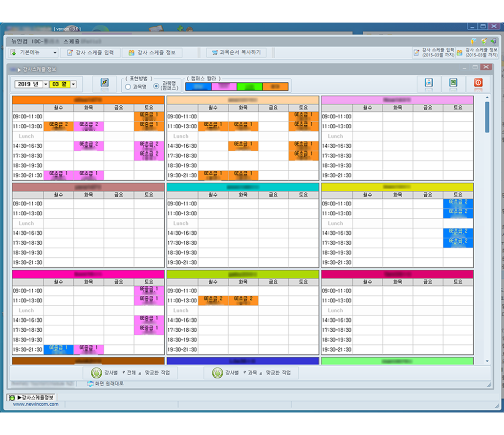Viewport: 504px width, 435px height.
Task: Click the green campus color swatch
Action: (249, 87)
